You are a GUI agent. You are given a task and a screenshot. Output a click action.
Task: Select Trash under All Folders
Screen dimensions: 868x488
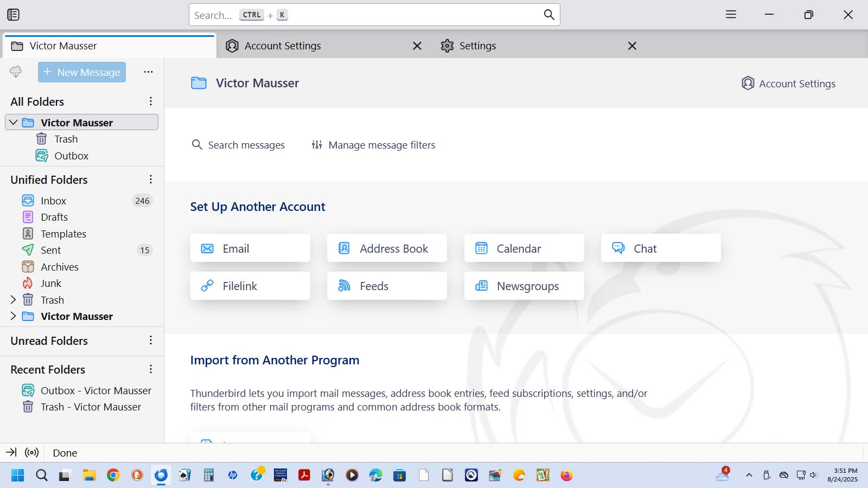82,139
